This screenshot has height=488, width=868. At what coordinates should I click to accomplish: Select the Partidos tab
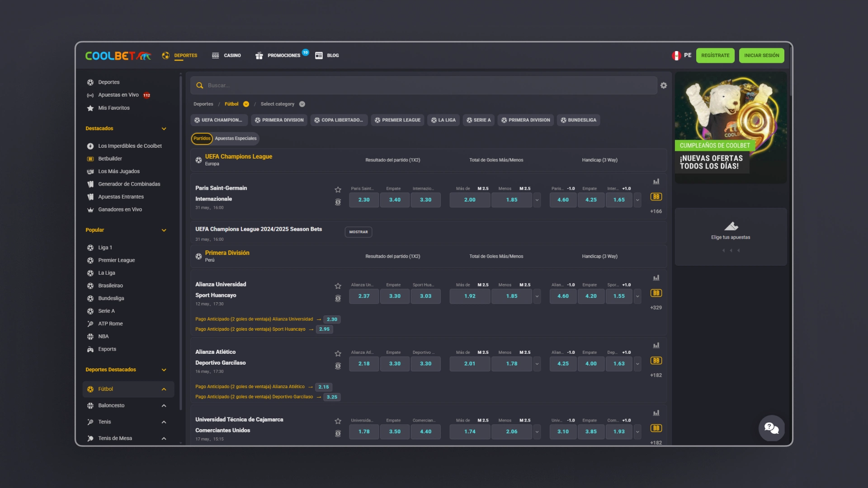point(202,138)
